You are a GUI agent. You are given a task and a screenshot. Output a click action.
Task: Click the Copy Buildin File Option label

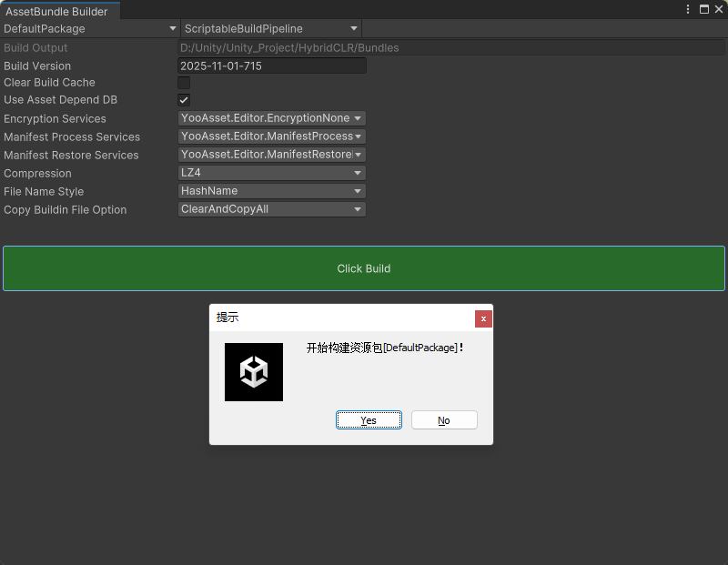point(65,210)
